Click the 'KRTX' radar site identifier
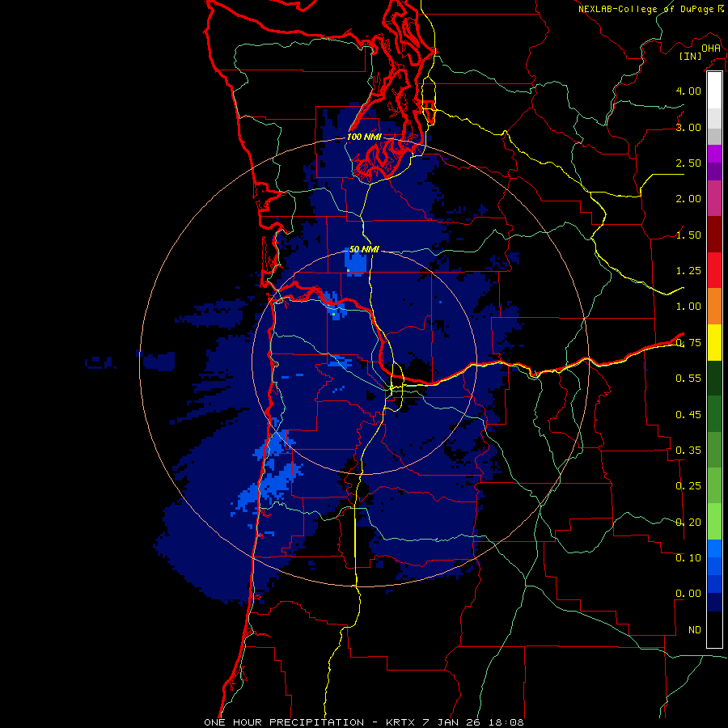 [x=400, y=722]
